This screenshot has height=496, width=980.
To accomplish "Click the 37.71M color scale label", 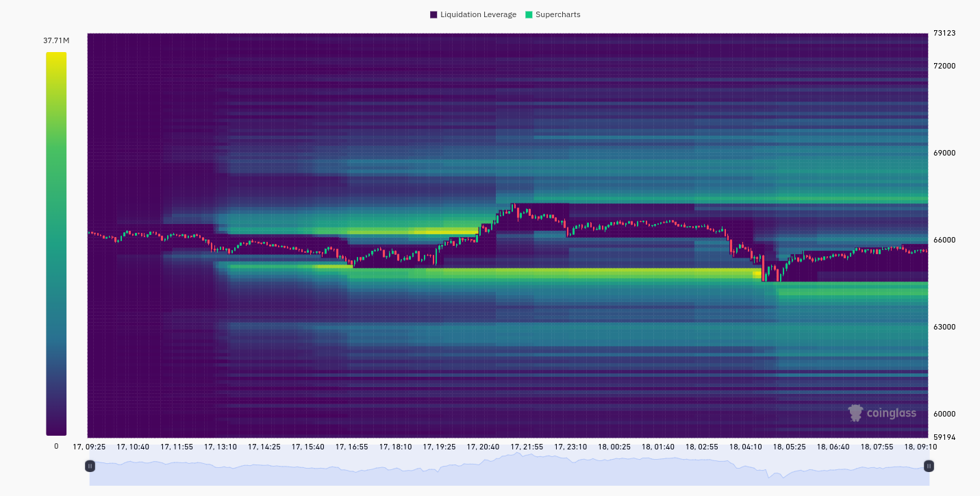I will (x=56, y=40).
